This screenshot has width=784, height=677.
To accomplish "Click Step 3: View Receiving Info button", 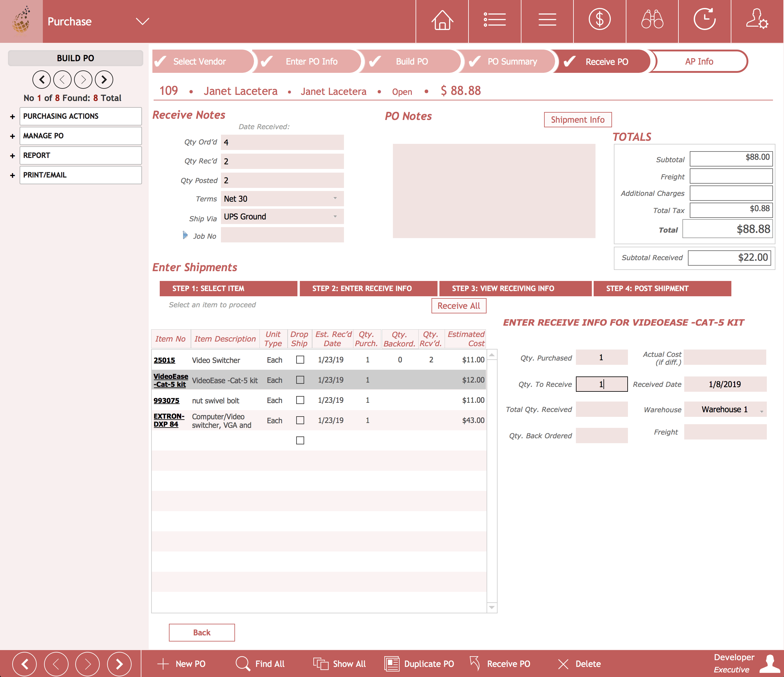I will pyautogui.click(x=515, y=288).
